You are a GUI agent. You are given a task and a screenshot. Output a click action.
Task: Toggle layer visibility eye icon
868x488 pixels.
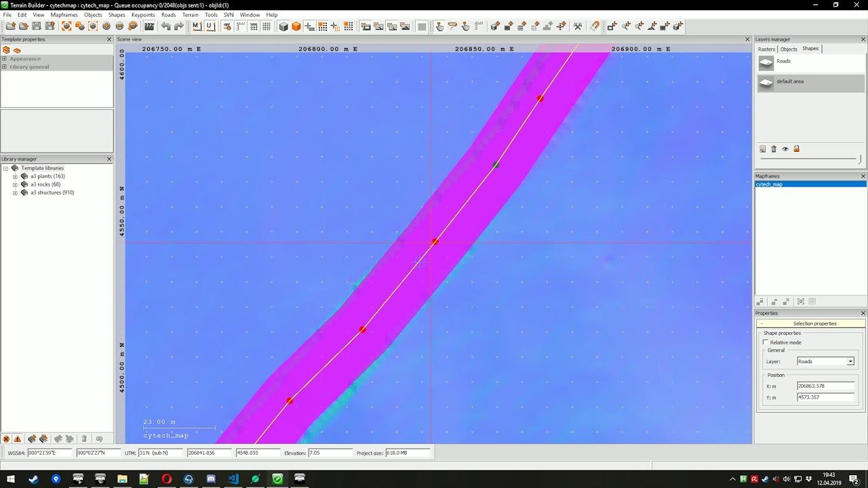(785, 149)
